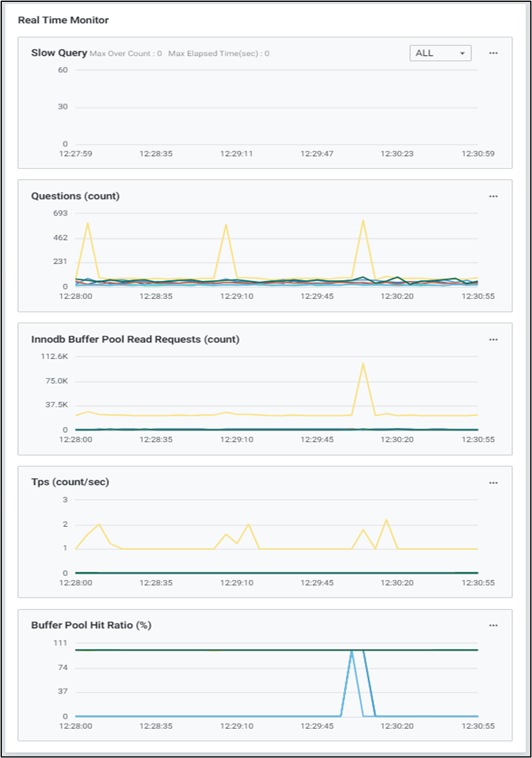This screenshot has width=532, height=758.
Task: Open Buffer Pool Hit Ratio ellipsis menu
Action: click(x=493, y=626)
